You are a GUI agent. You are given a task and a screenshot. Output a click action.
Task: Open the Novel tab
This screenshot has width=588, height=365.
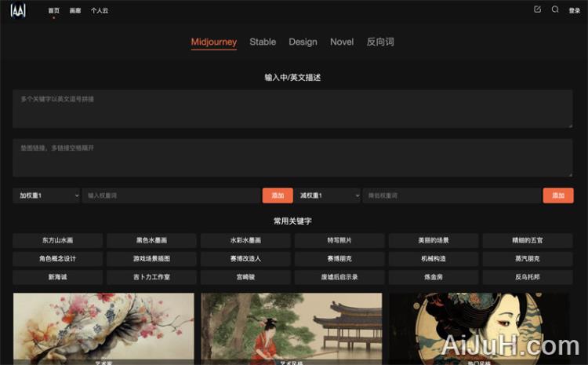(342, 42)
